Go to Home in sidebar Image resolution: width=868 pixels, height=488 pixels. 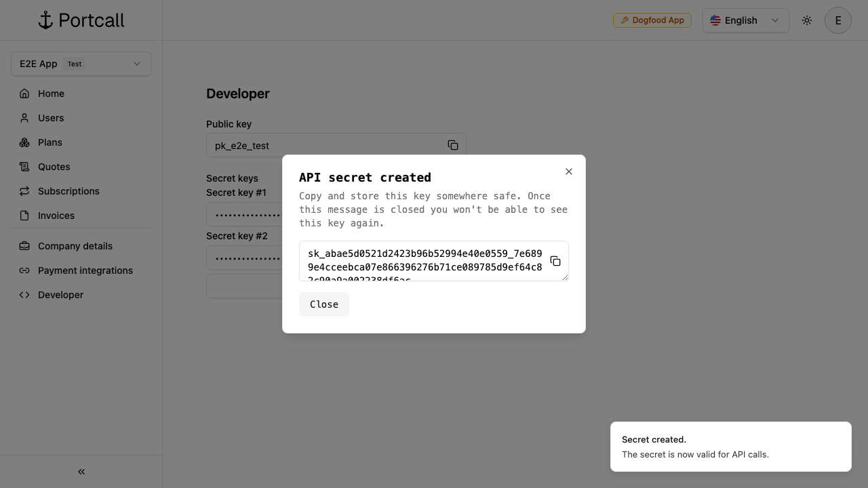51,94
